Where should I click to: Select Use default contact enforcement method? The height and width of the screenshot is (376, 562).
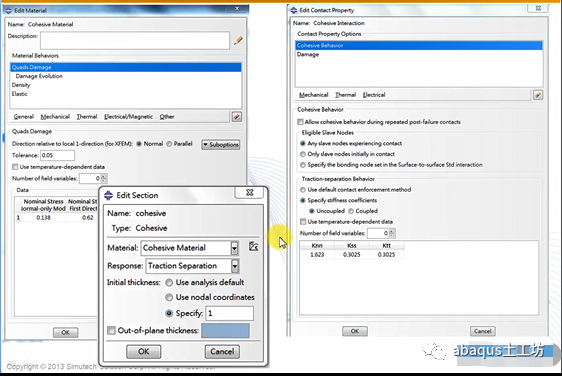coord(303,190)
